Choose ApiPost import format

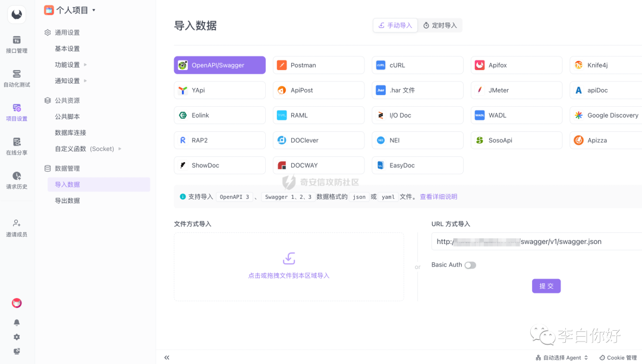coord(319,90)
